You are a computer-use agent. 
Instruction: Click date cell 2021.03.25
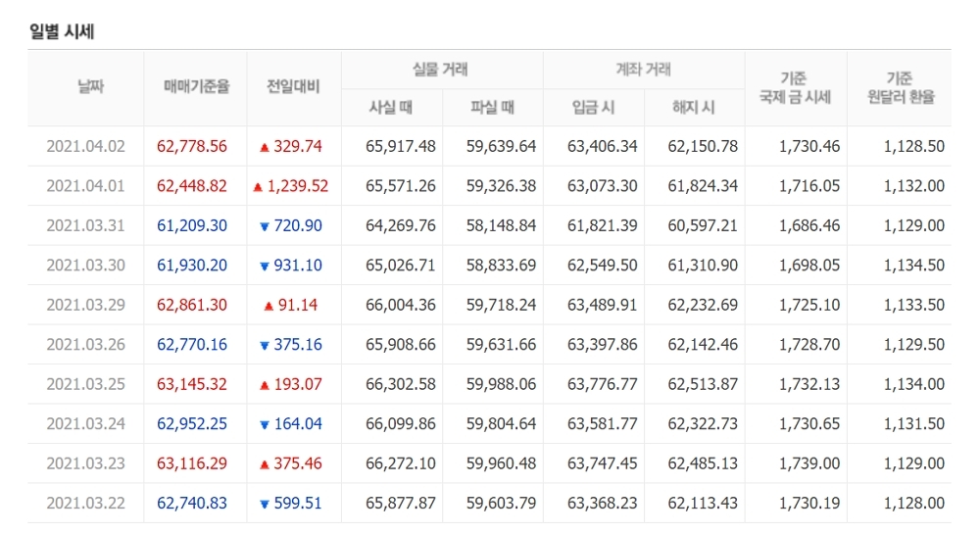[x=85, y=384]
